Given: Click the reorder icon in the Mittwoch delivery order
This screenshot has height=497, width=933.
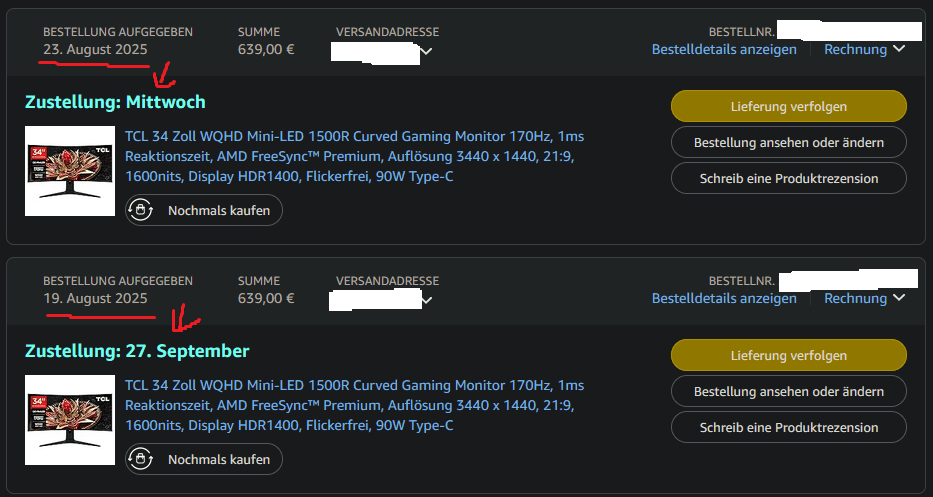Looking at the screenshot, I should tap(141, 211).
